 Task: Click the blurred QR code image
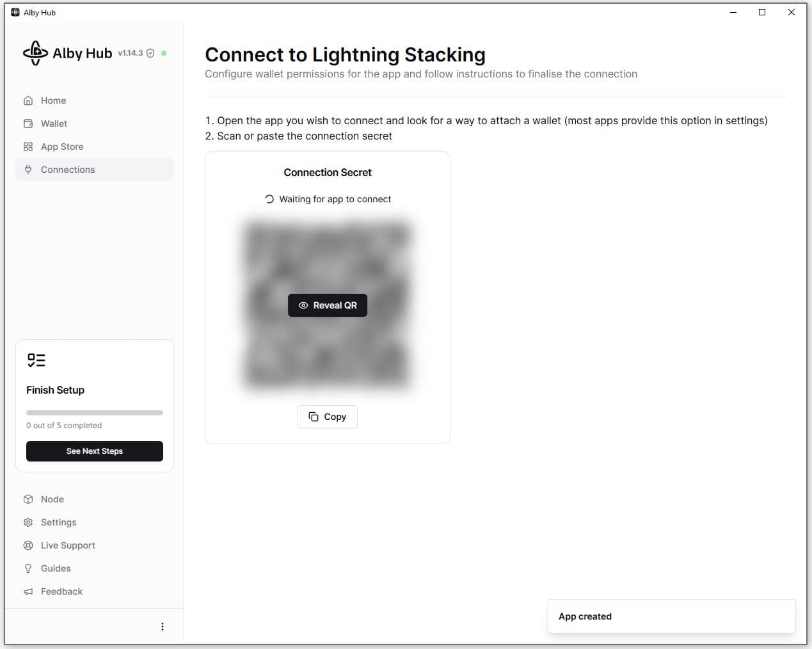[x=328, y=304]
